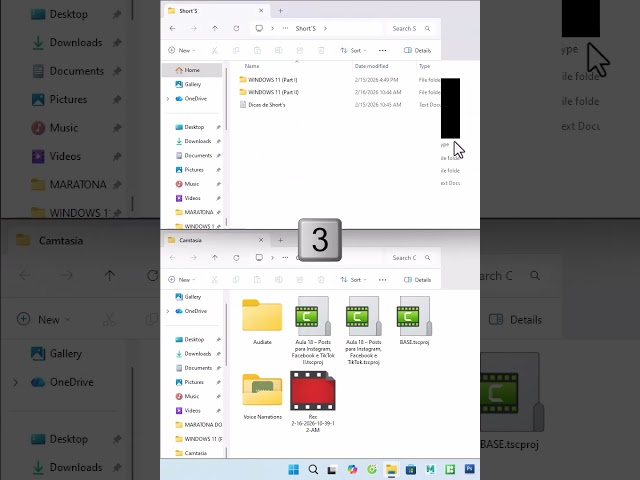The height and width of the screenshot is (480, 640).
Task: Click Rename icon in Short'S window toolbar
Action: point(278,51)
